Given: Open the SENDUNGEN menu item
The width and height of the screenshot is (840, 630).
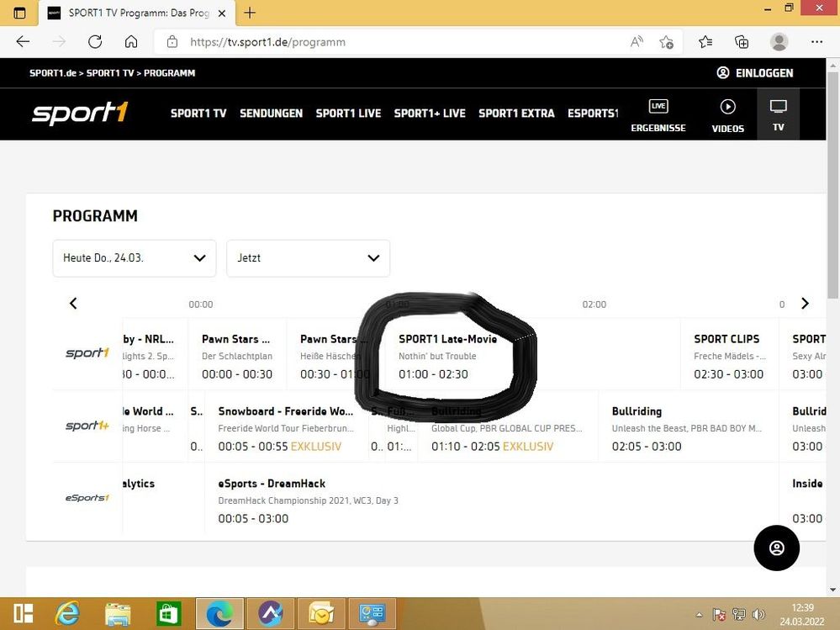Looking at the screenshot, I should (271, 114).
